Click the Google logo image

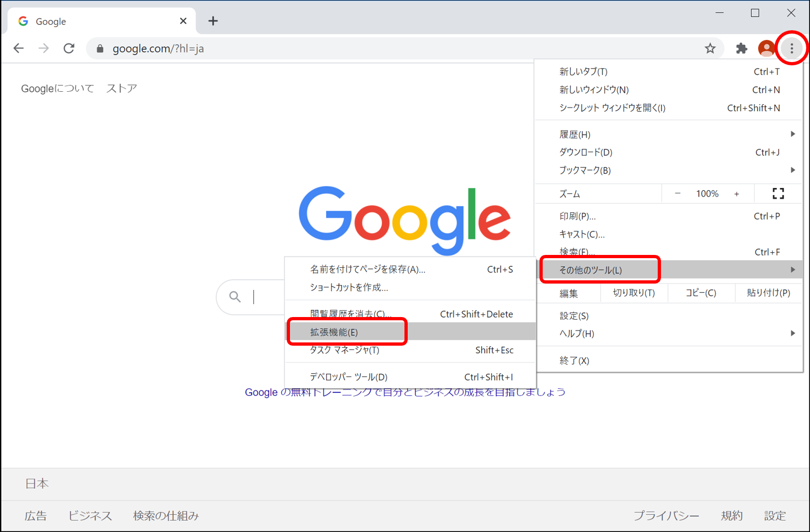(404, 220)
